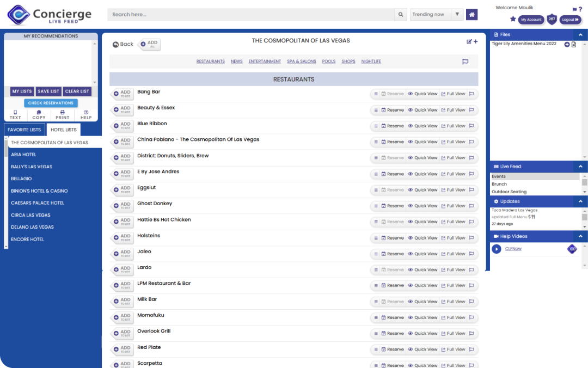Click the Updates panel scrollbar thumb
Image resolution: width=588 pixels, height=368 pixels.
[584, 217]
